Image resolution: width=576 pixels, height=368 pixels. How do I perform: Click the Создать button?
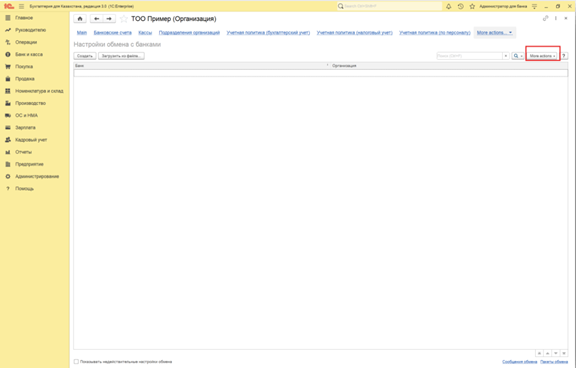(x=85, y=56)
